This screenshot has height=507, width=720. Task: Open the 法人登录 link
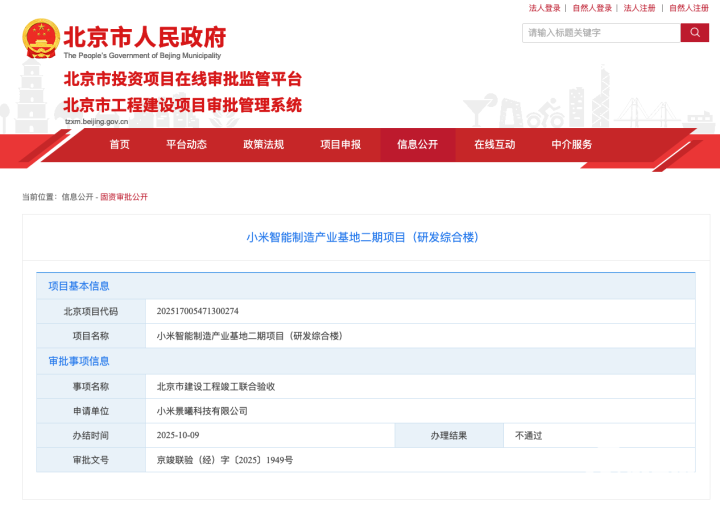coord(544,8)
